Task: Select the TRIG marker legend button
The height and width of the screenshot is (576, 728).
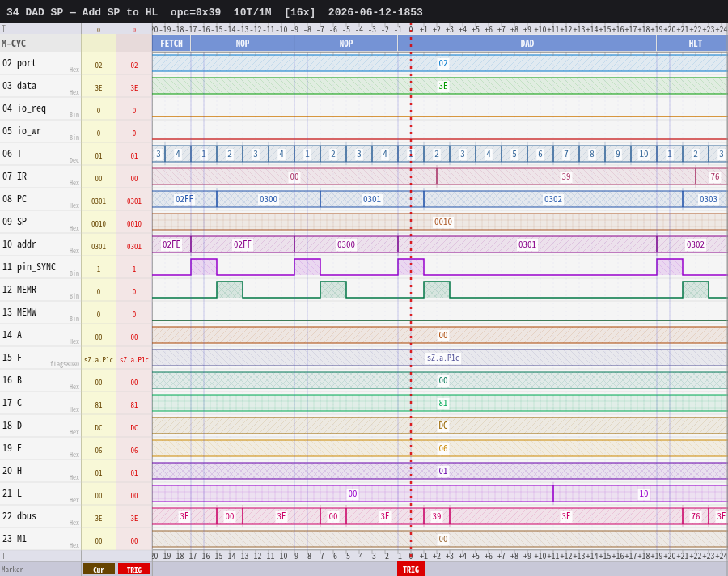Action: point(134,570)
